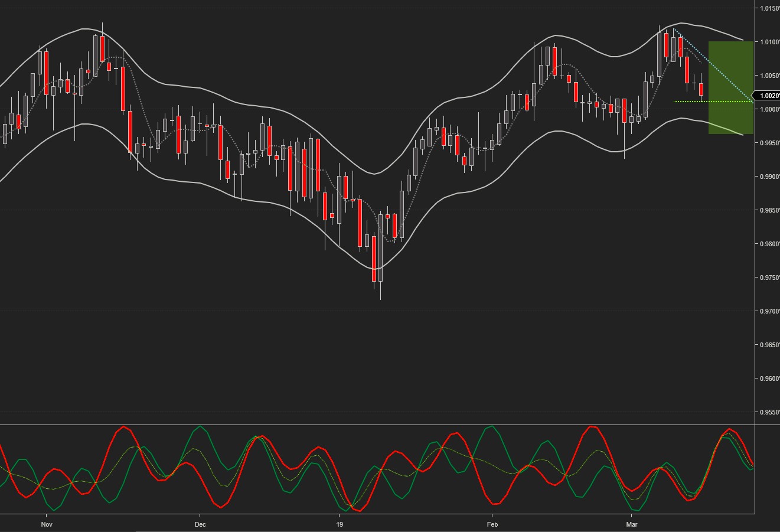Click the 1.0050 price axis label
The image size is (780, 532).
click(x=770, y=76)
